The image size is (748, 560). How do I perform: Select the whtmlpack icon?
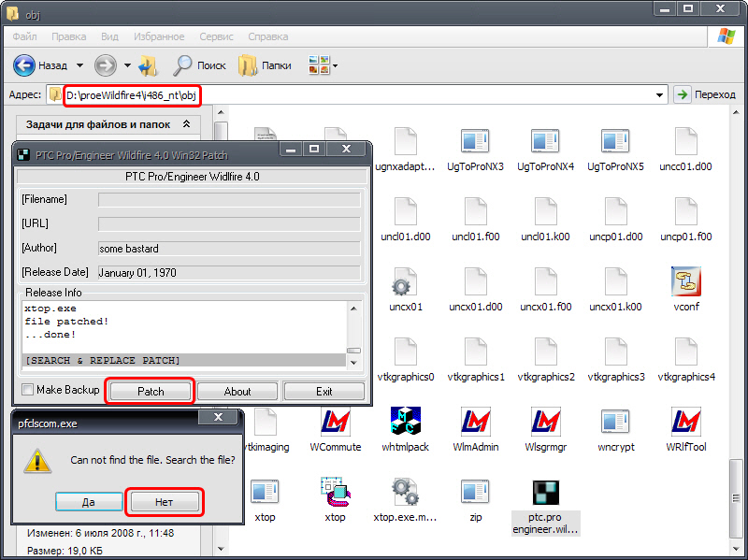pos(406,422)
